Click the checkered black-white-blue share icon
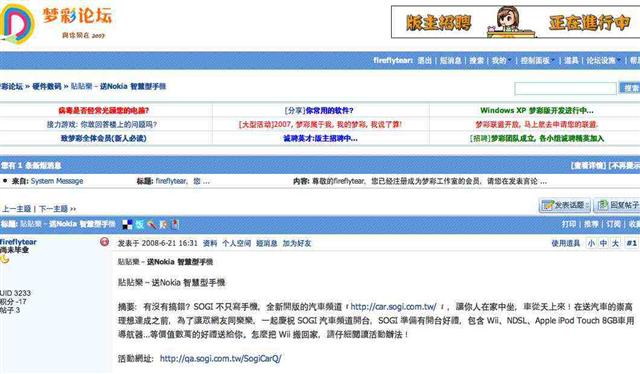The height and width of the screenshot is (374, 640). (127, 224)
